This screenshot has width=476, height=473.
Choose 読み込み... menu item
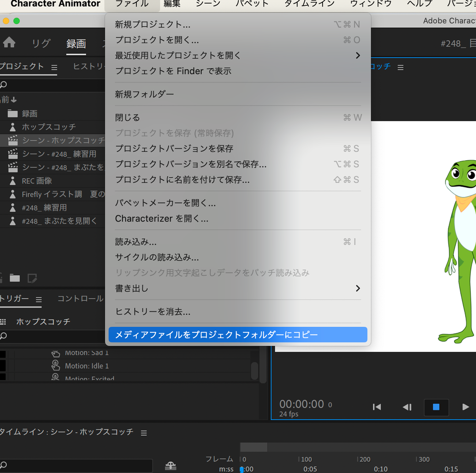click(x=238, y=242)
